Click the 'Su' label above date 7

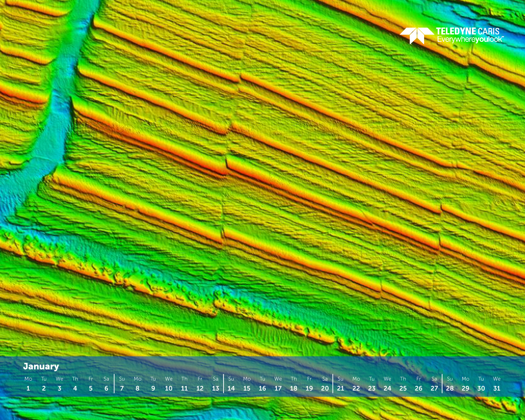coord(122,379)
